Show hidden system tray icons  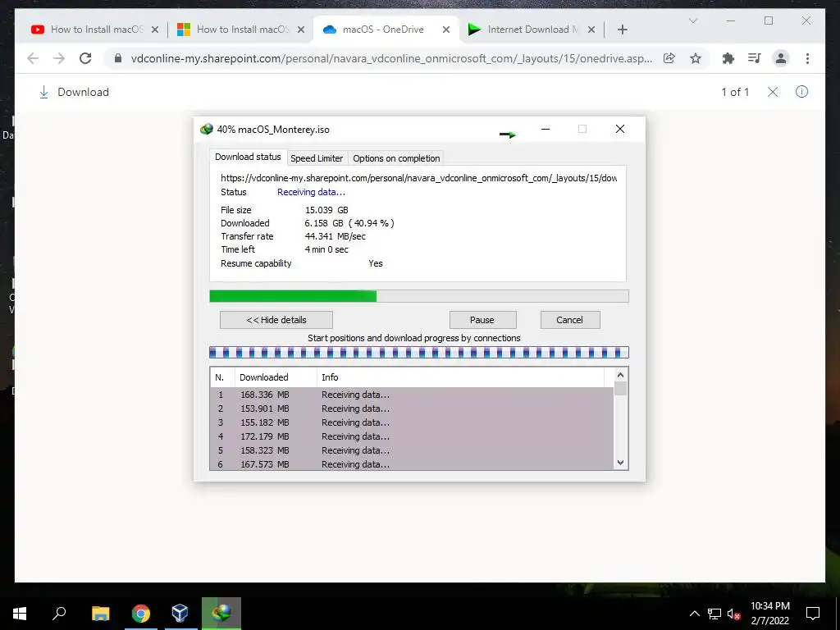[x=694, y=614]
